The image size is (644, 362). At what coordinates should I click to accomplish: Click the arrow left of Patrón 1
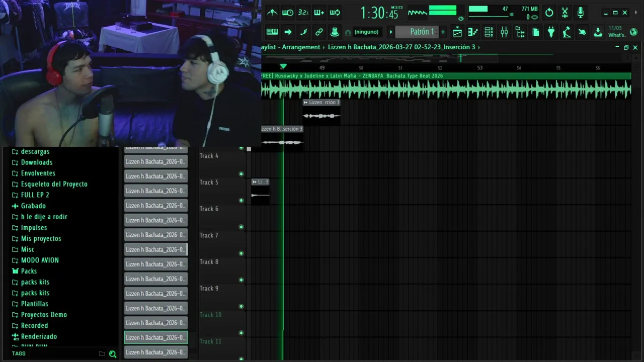(x=391, y=32)
